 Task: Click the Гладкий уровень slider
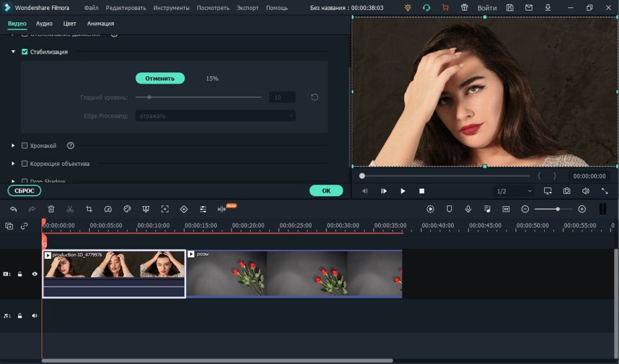pos(199,97)
